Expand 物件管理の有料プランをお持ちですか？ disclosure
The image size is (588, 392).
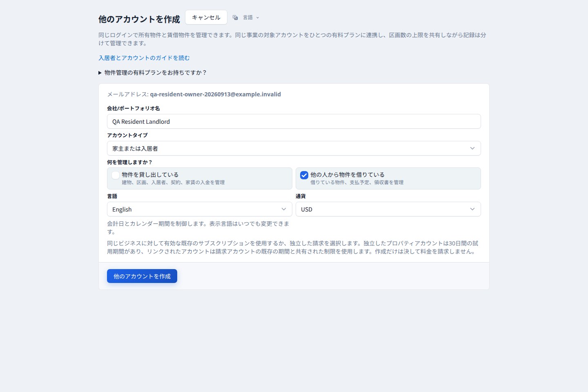[x=153, y=73]
